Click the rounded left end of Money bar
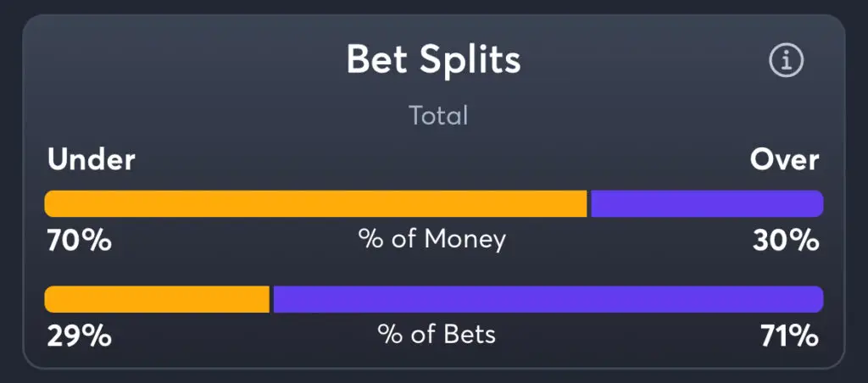This screenshot has width=868, height=383. coord(51,203)
